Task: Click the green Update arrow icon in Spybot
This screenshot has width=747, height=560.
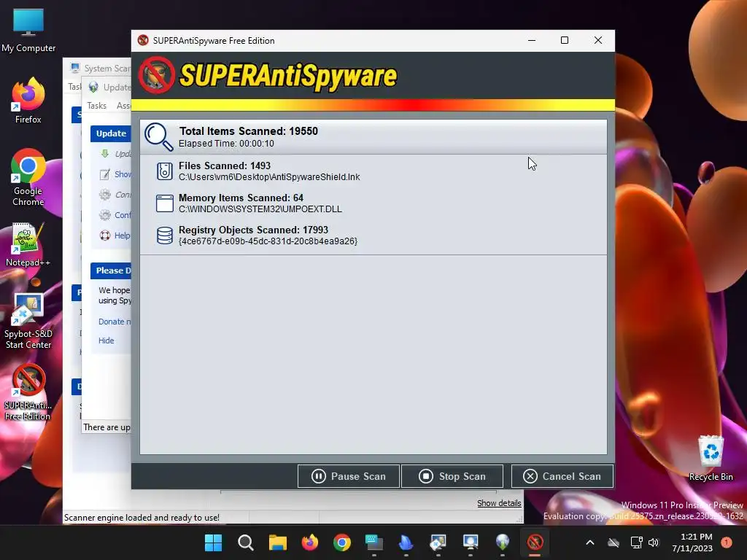Action: 105,153
